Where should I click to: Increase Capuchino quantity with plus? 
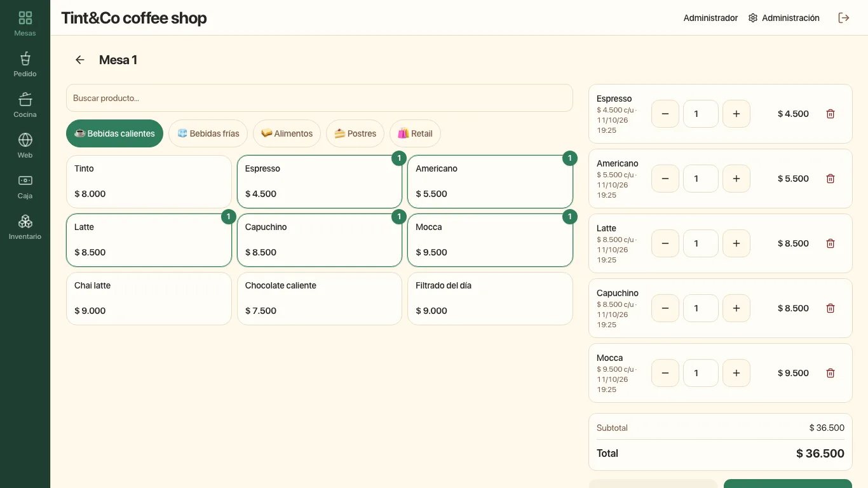click(x=736, y=308)
